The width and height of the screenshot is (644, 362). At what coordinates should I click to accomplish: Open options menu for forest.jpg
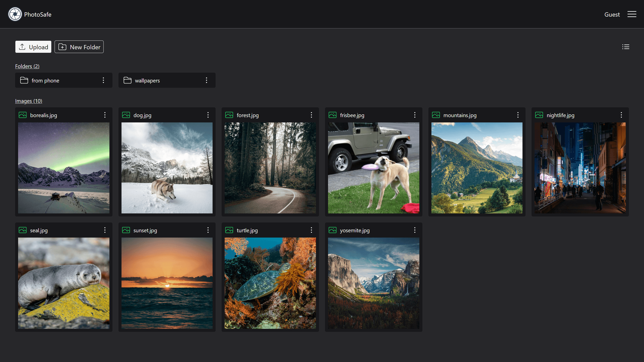pyautogui.click(x=312, y=115)
